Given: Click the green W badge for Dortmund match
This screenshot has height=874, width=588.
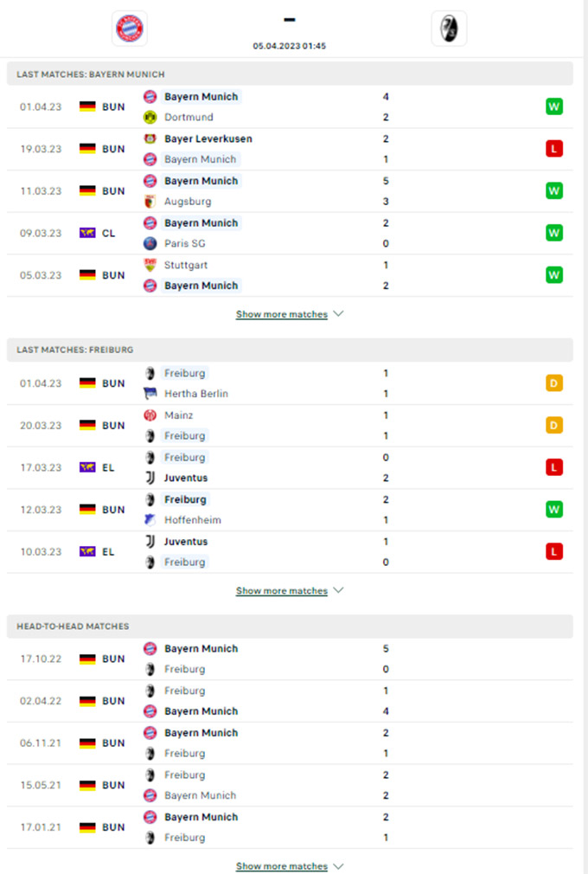Looking at the screenshot, I should pyautogui.click(x=554, y=106).
